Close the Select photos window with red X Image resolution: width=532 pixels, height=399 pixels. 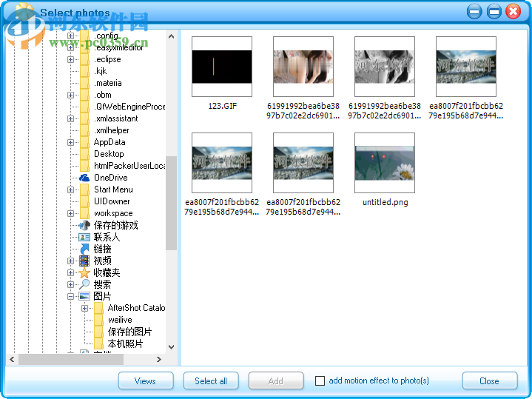[513, 12]
